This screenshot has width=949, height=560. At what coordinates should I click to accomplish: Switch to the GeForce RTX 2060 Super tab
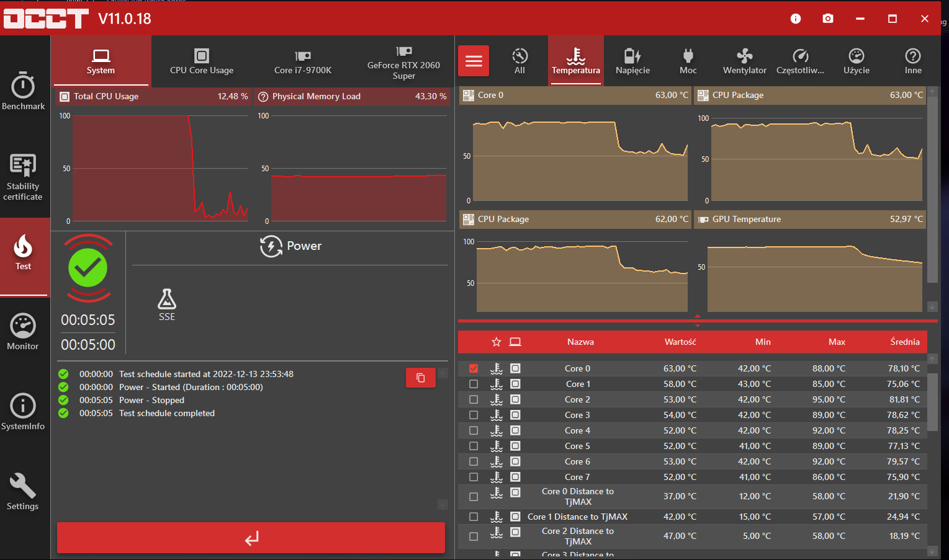pos(403,61)
